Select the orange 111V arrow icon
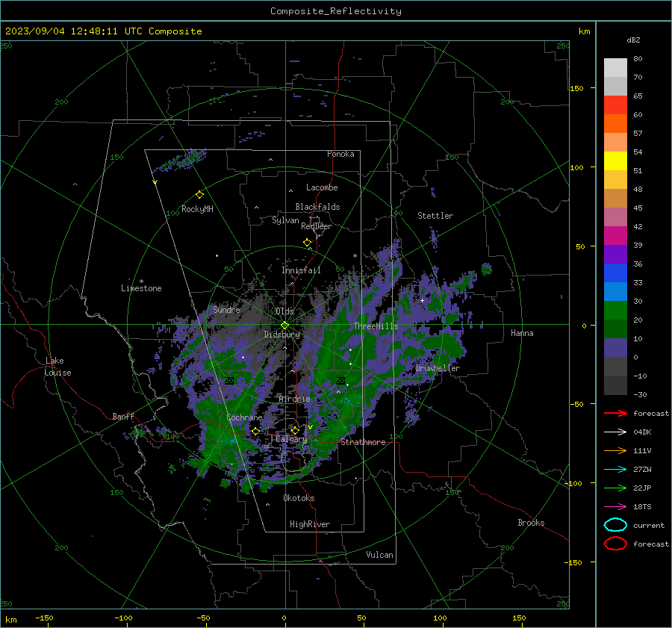The image size is (672, 628). click(x=615, y=450)
